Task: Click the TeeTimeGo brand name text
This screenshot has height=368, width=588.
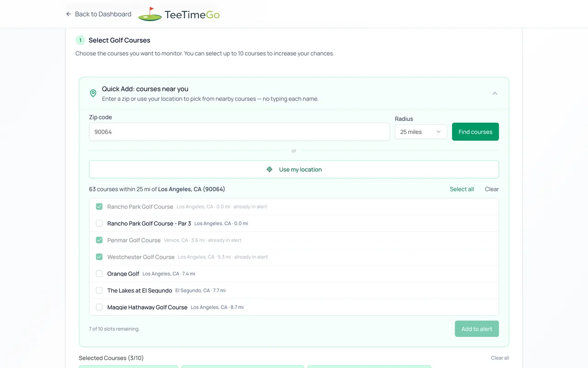Action: click(x=192, y=15)
